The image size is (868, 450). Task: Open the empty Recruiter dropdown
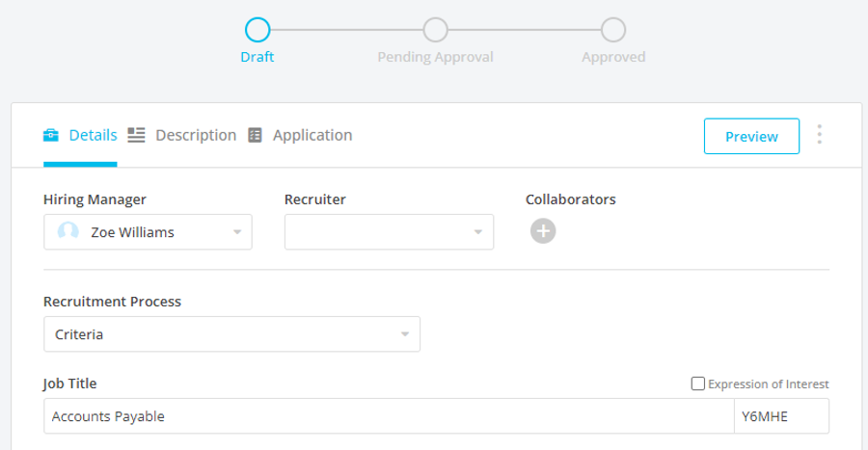(390, 232)
